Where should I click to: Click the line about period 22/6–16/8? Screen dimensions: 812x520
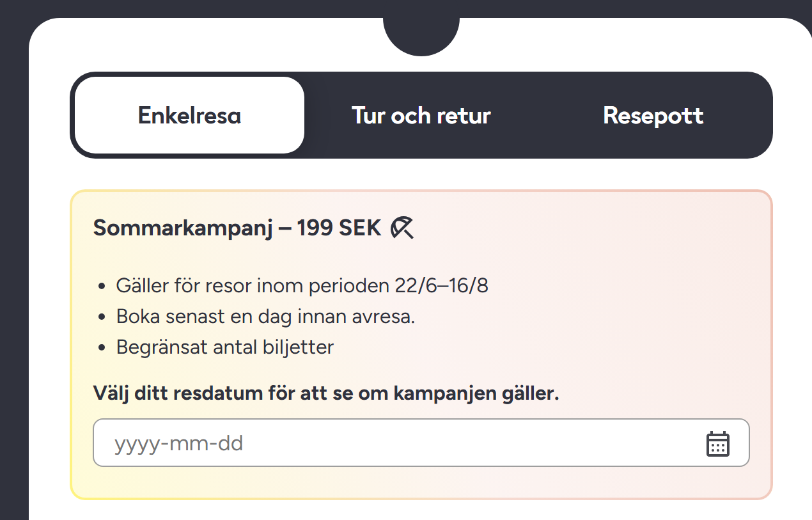[x=302, y=285]
